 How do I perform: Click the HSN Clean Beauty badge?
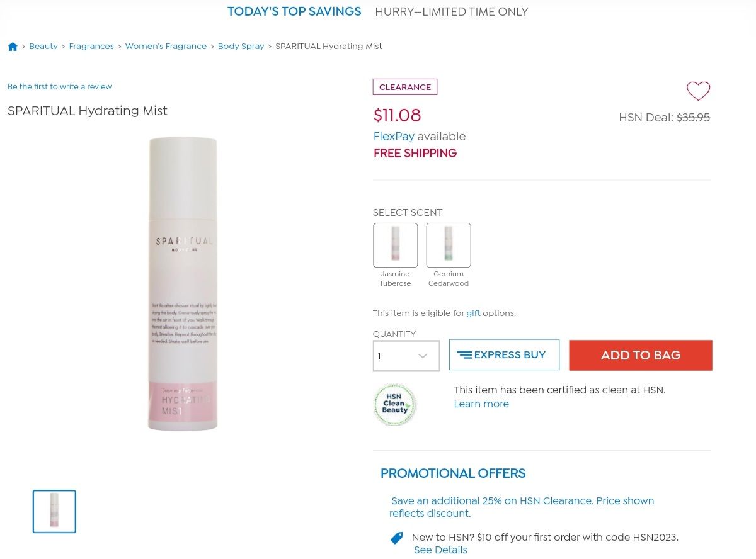pos(395,405)
